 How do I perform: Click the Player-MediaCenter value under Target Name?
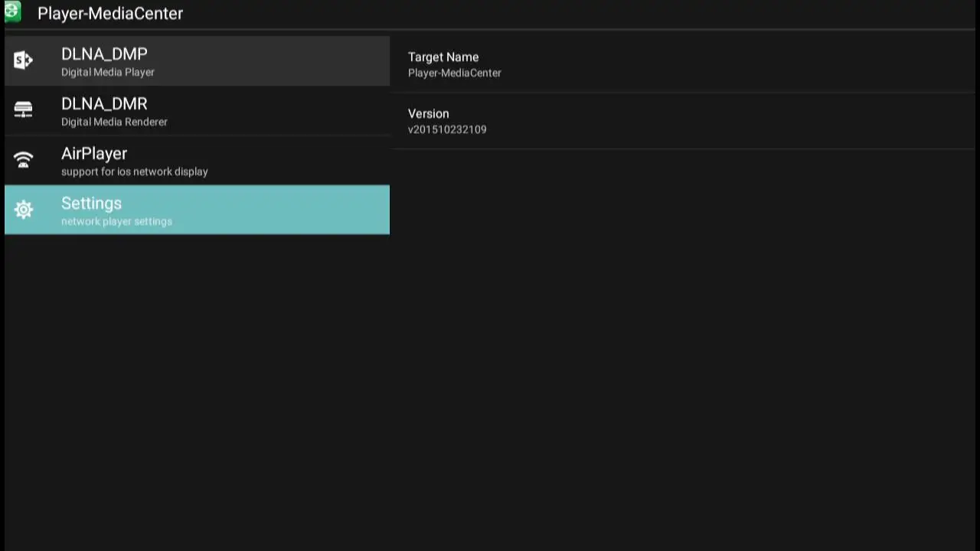point(455,73)
